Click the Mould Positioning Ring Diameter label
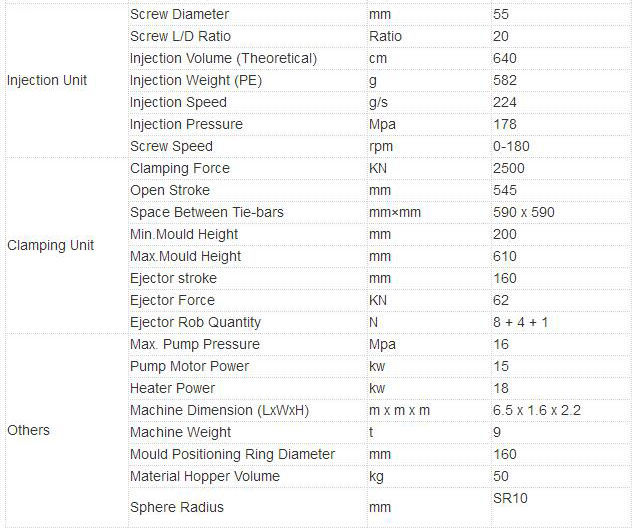Screen dimensions: 636x528 (232, 454)
